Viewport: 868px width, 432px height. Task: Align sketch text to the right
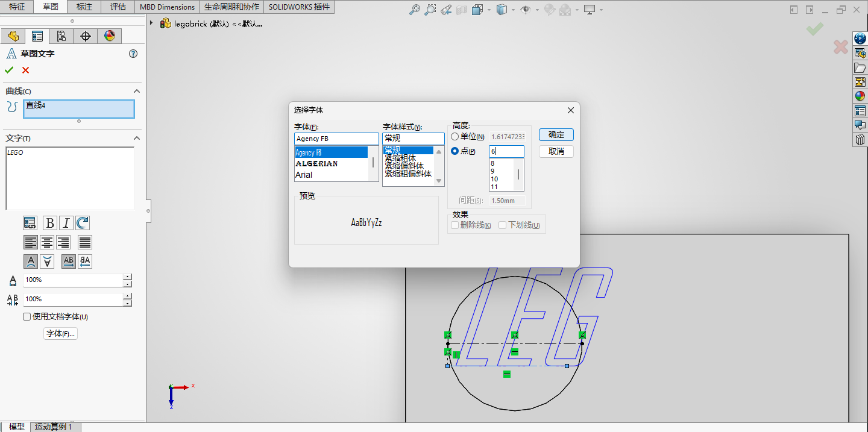pos(63,242)
